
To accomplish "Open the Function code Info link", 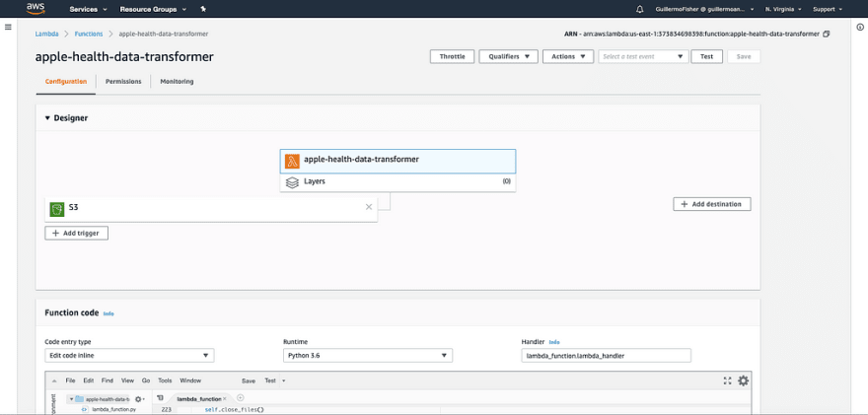I will [x=108, y=313].
